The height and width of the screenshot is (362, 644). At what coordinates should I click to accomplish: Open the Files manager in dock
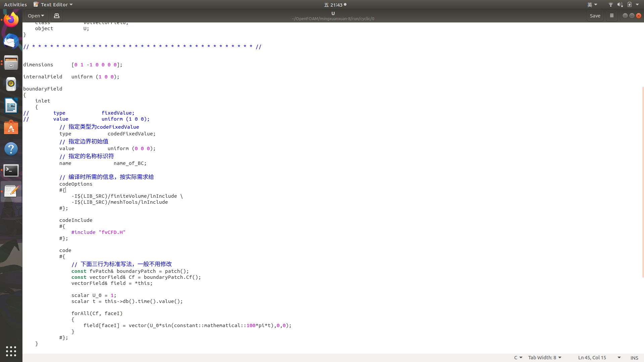click(x=11, y=63)
